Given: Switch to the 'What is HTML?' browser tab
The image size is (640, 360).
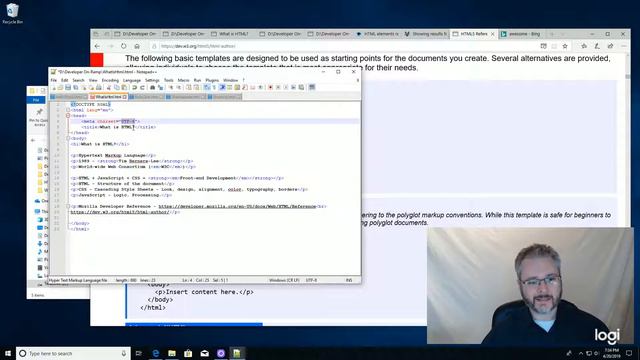Looking at the screenshot, I should tap(233, 34).
